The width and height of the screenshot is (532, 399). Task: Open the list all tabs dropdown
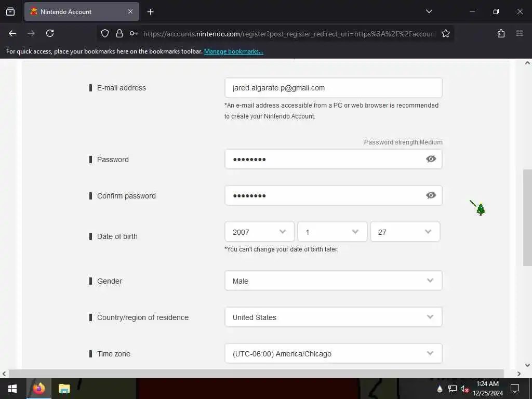tap(429, 11)
